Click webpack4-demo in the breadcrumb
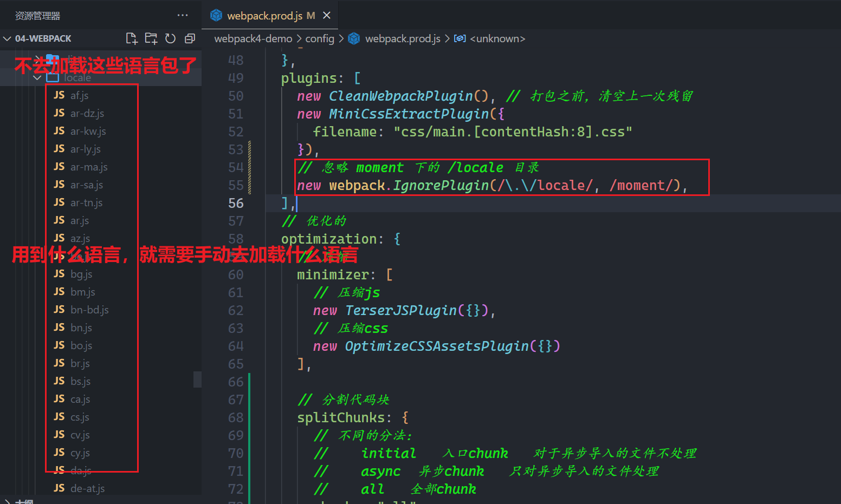Screen dimensions: 841x504 point(253,38)
